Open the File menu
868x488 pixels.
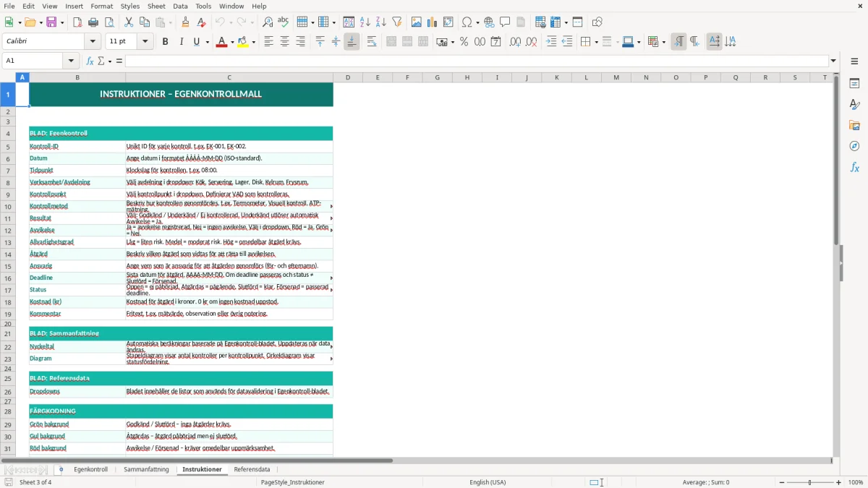(9, 6)
